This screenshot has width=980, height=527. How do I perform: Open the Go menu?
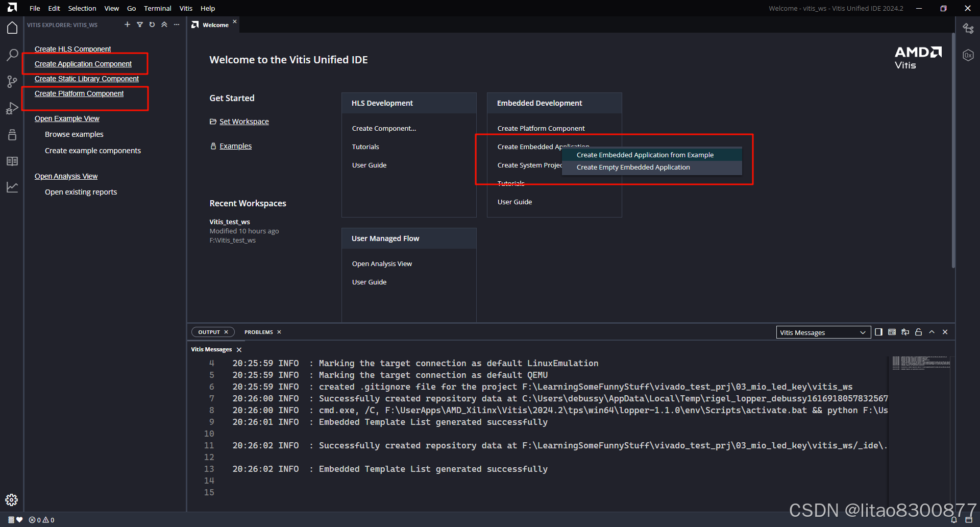131,8
